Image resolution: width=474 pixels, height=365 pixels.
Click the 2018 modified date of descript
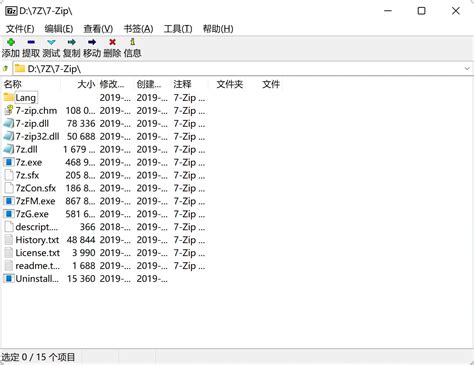[x=115, y=227]
